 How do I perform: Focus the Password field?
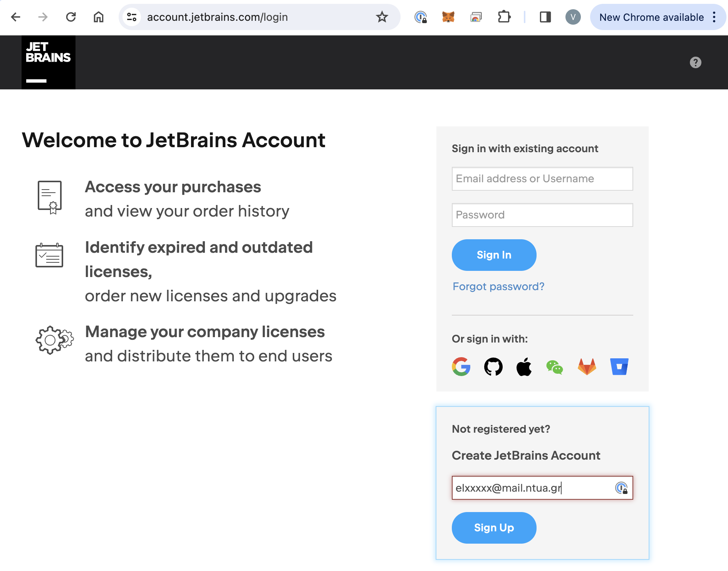[x=542, y=215]
